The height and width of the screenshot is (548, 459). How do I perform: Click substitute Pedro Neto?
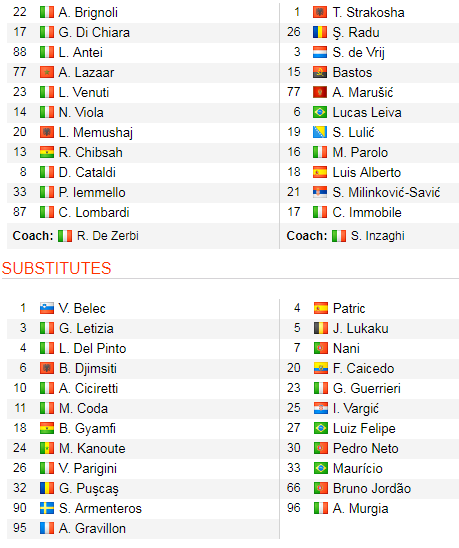[366, 448]
